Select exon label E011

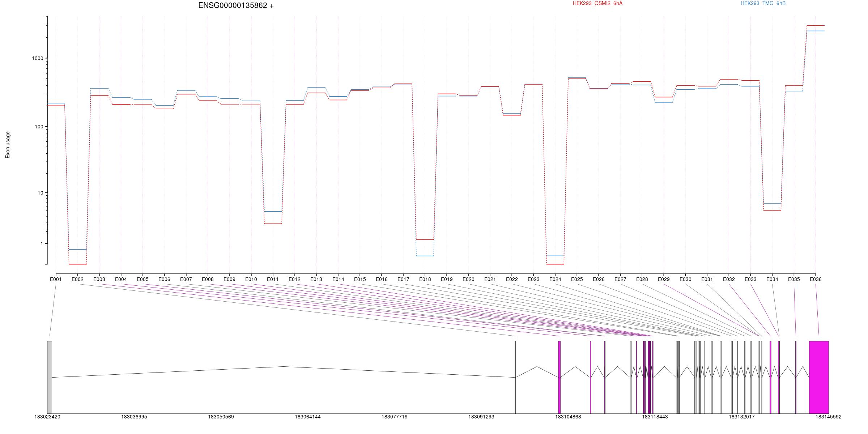click(273, 279)
